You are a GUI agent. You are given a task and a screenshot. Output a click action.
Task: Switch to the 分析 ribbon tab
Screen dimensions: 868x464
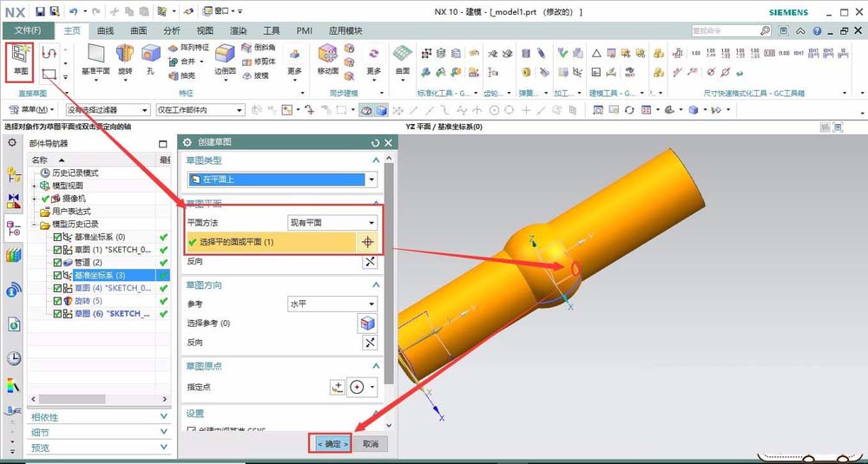[x=172, y=31]
